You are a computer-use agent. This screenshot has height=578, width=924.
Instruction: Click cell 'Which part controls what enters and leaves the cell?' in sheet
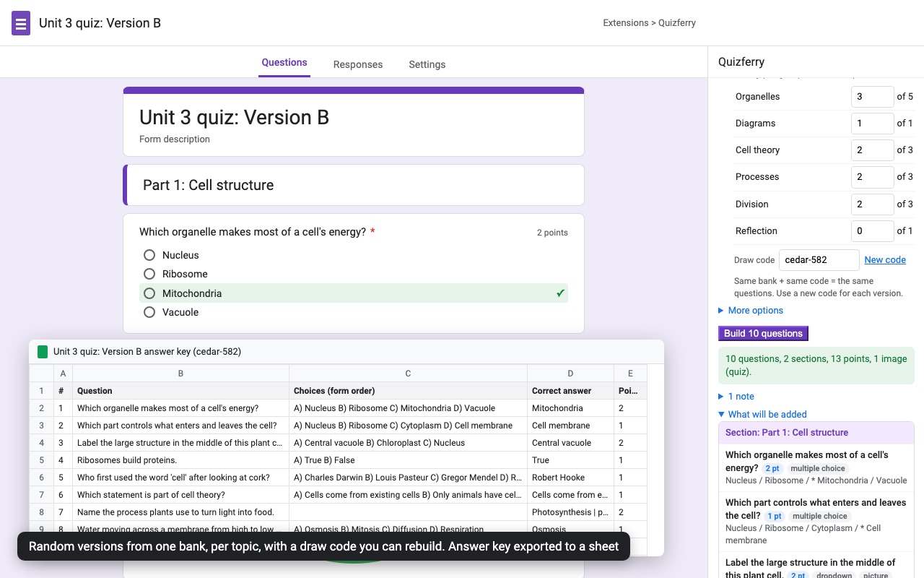coord(180,426)
